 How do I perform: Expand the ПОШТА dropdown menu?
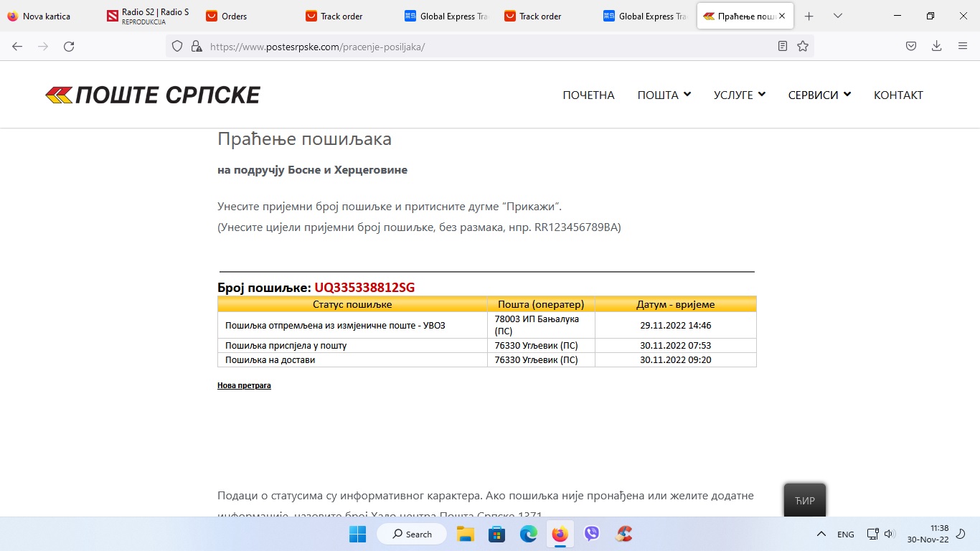[x=664, y=95]
